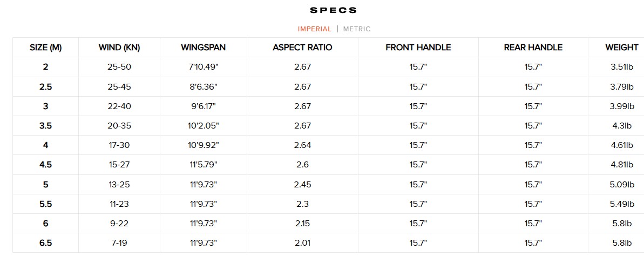Click the REAR HANDLE column header

[533, 48]
